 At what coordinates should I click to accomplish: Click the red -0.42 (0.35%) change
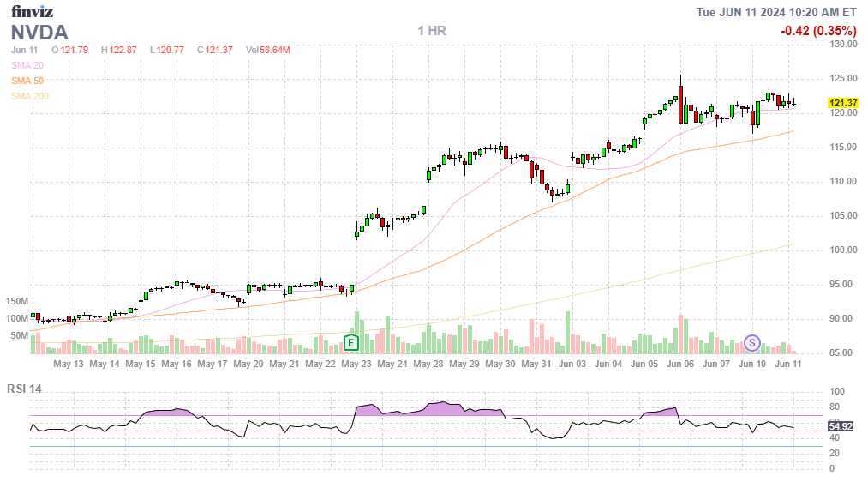(818, 31)
